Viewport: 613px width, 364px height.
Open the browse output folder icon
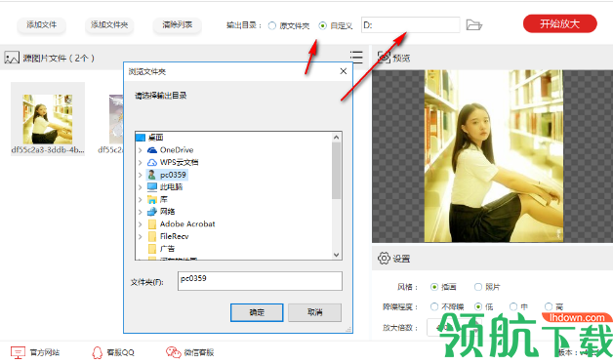(x=474, y=25)
